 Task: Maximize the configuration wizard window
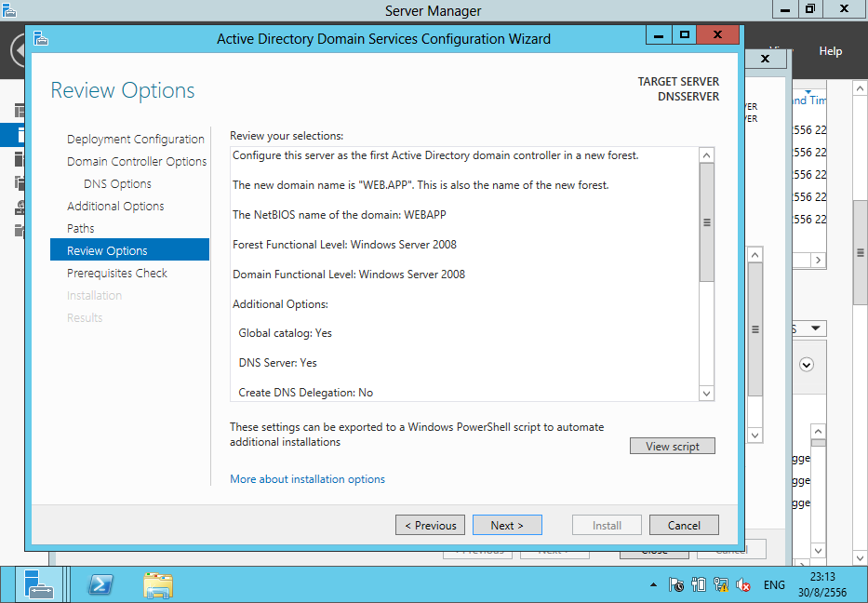[x=684, y=34]
